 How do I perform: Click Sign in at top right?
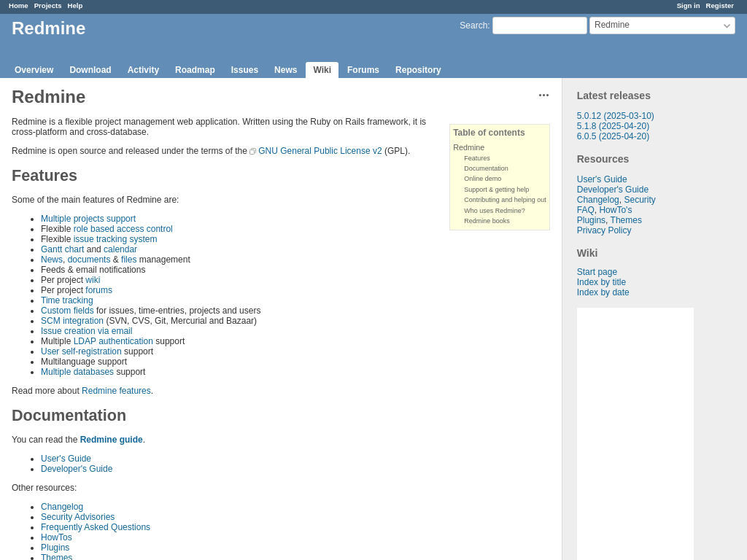pyautogui.click(x=688, y=6)
